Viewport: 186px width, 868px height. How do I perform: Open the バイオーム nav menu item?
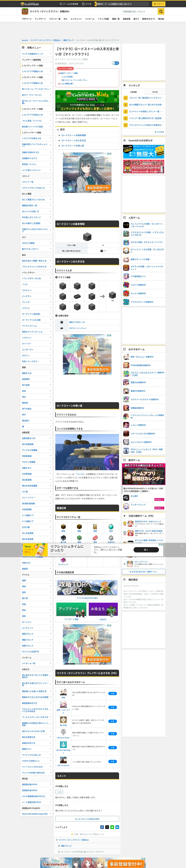point(90,19)
